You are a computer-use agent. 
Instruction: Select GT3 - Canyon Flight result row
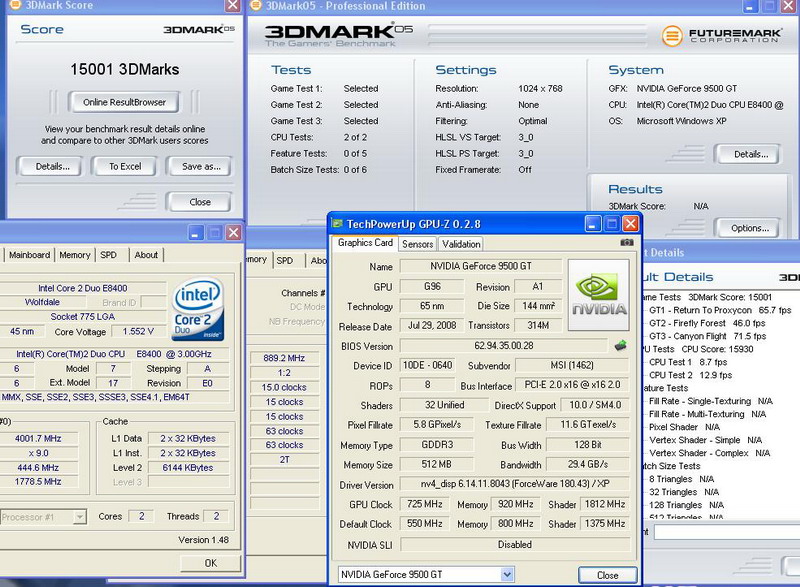[x=708, y=336]
